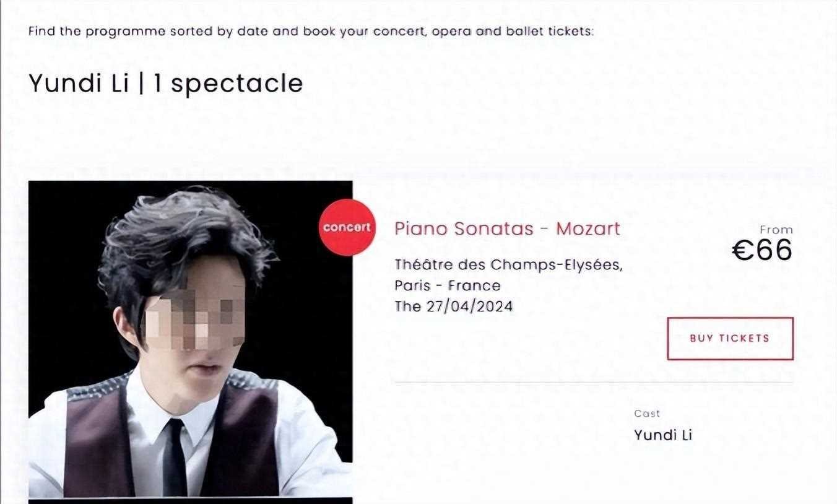The image size is (837, 504).
Task: Click the word "Mozart" in event title
Action: (x=588, y=228)
